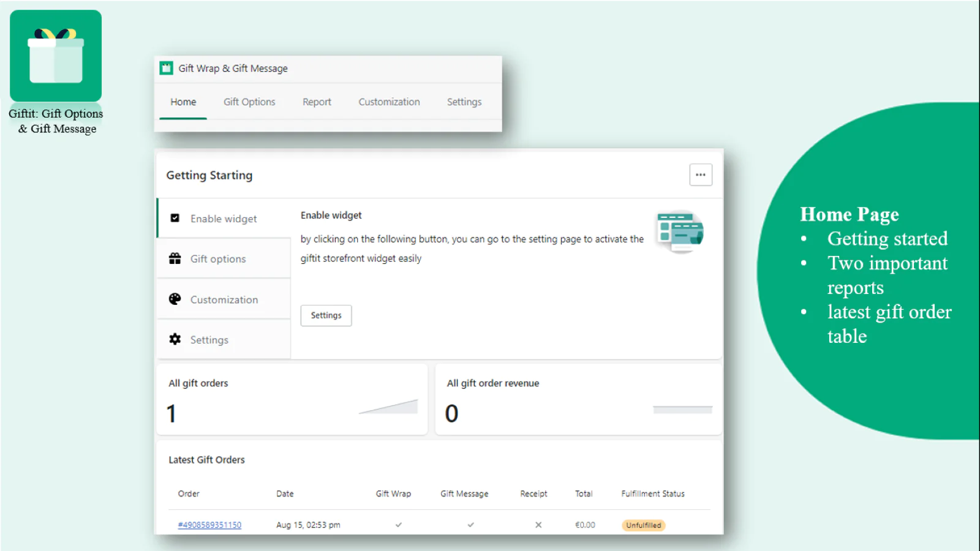Image resolution: width=980 pixels, height=551 pixels.
Task: Click the gift icon beside Gift options
Action: point(175,258)
